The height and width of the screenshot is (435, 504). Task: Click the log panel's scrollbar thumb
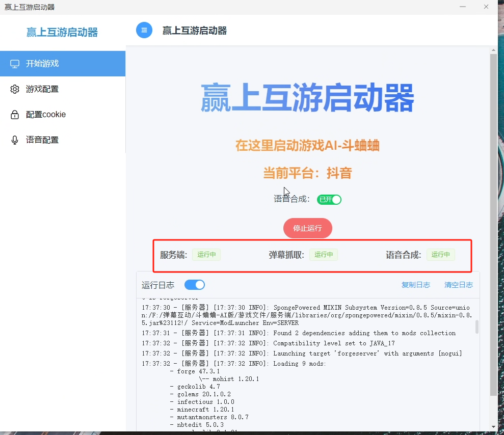tap(477, 327)
